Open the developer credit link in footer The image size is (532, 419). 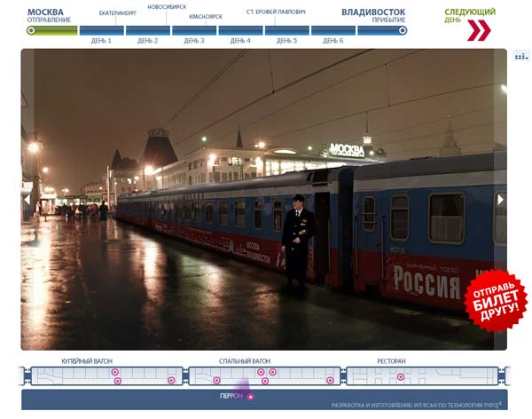(x=417, y=405)
